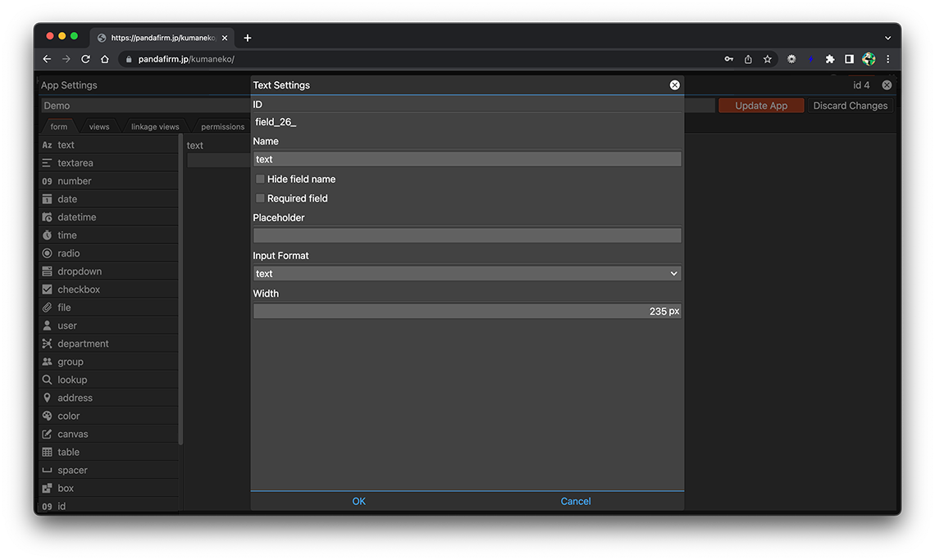This screenshot has width=935, height=560.
Task: Click Cancel in Text Settings dialog
Action: [x=575, y=501]
